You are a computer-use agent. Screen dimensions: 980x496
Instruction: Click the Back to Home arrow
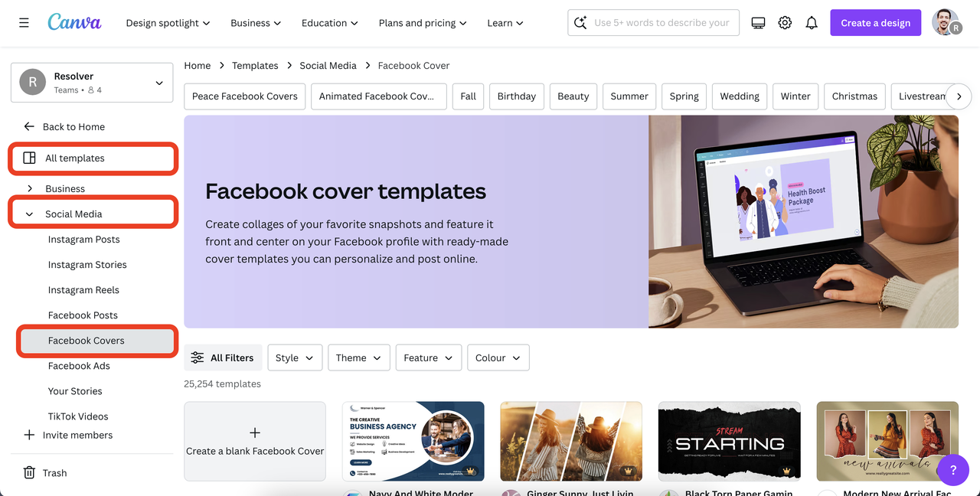pyautogui.click(x=29, y=126)
